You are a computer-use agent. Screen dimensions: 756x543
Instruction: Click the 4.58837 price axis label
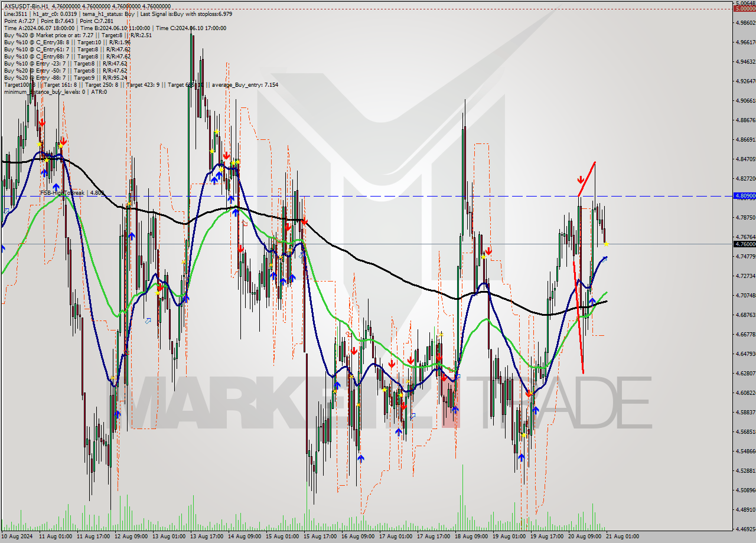(745, 412)
